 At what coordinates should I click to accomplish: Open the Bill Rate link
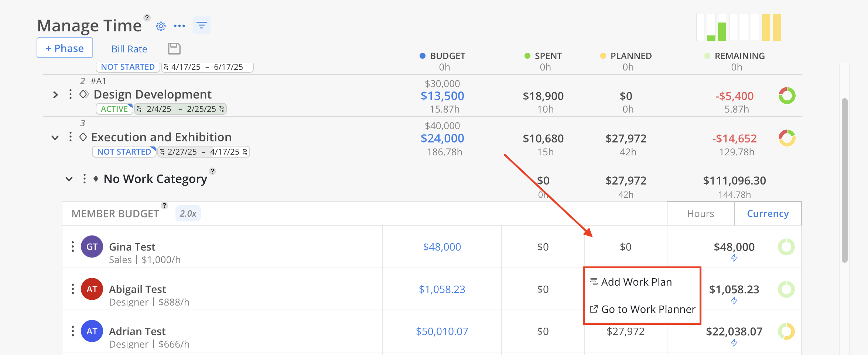[x=129, y=49]
